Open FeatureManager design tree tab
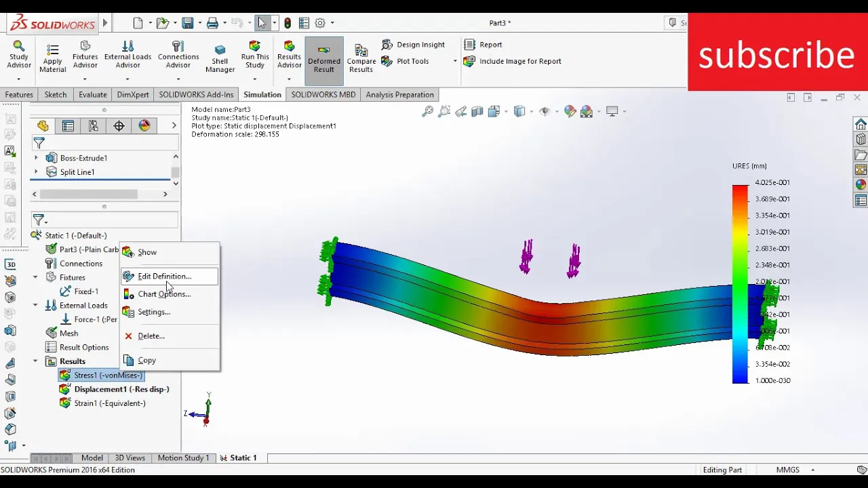This screenshot has width=868, height=488. 43,126
